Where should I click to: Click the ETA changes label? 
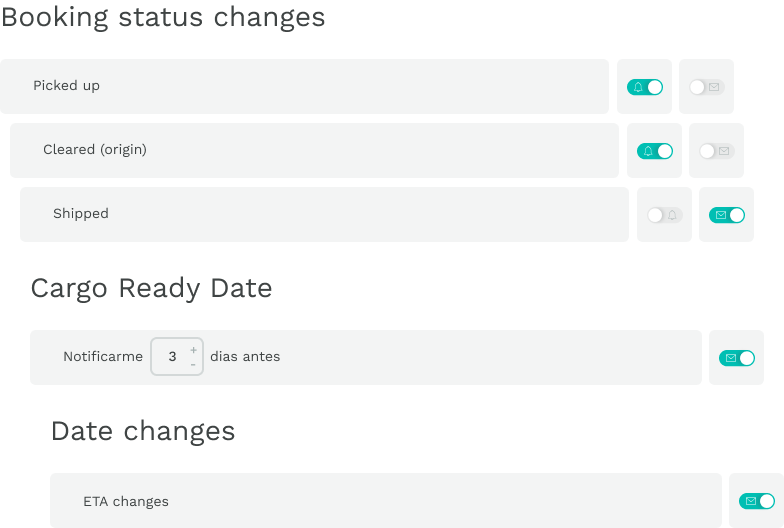126,502
